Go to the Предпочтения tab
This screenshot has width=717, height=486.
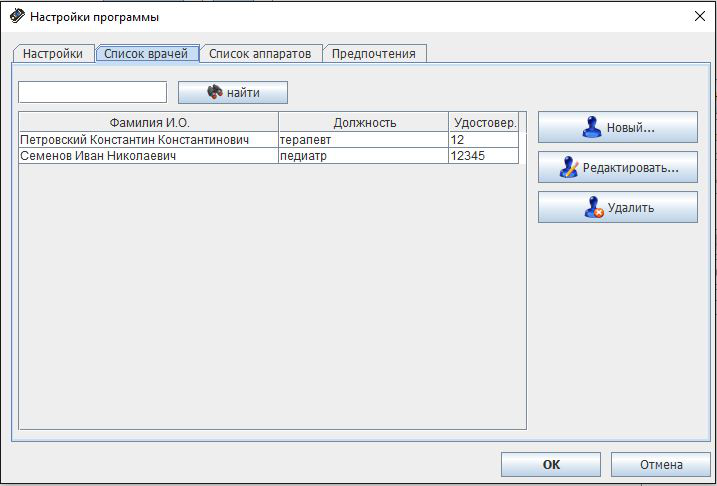click(374, 53)
